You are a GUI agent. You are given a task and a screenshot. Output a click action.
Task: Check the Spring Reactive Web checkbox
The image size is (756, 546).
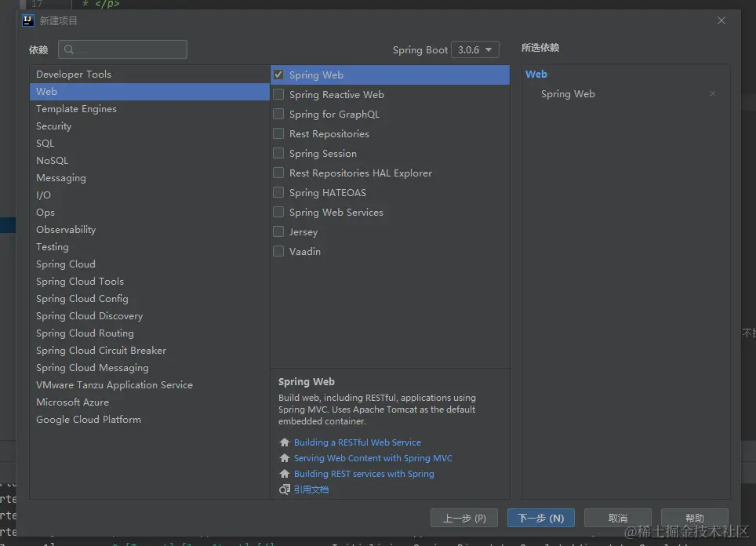click(278, 95)
